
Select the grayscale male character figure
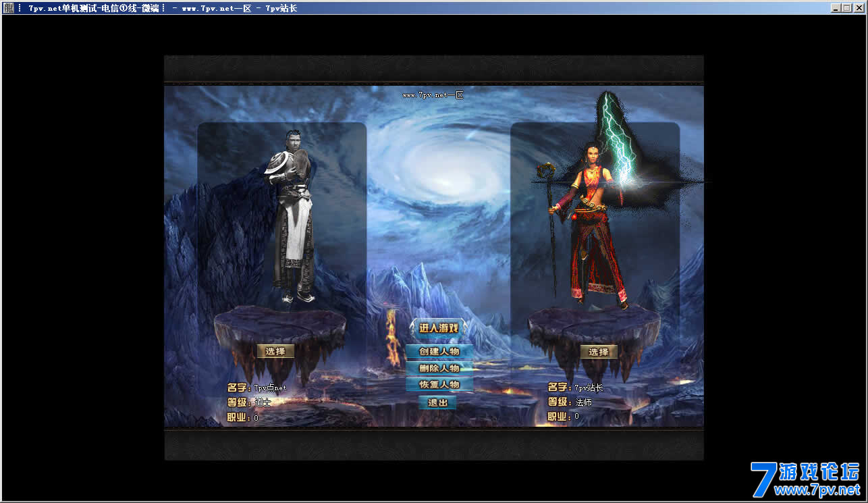(x=292, y=216)
